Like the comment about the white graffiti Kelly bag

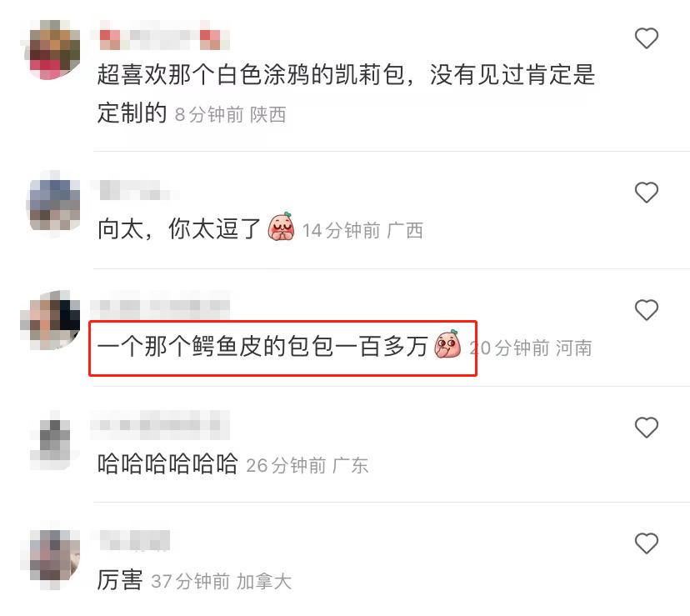pos(646,38)
